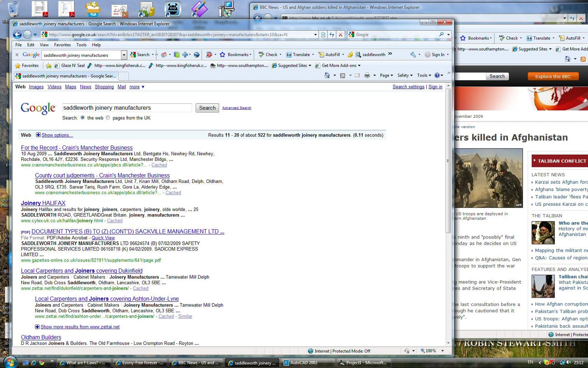
Task: Open the Favorites menu in menu bar
Action: click(62, 45)
